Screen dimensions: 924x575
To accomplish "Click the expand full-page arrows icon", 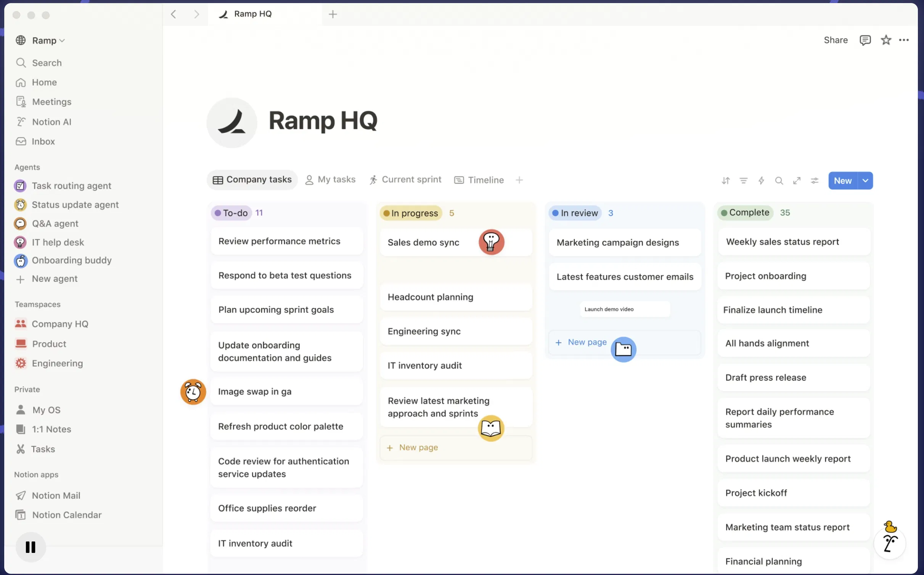I will click(797, 181).
